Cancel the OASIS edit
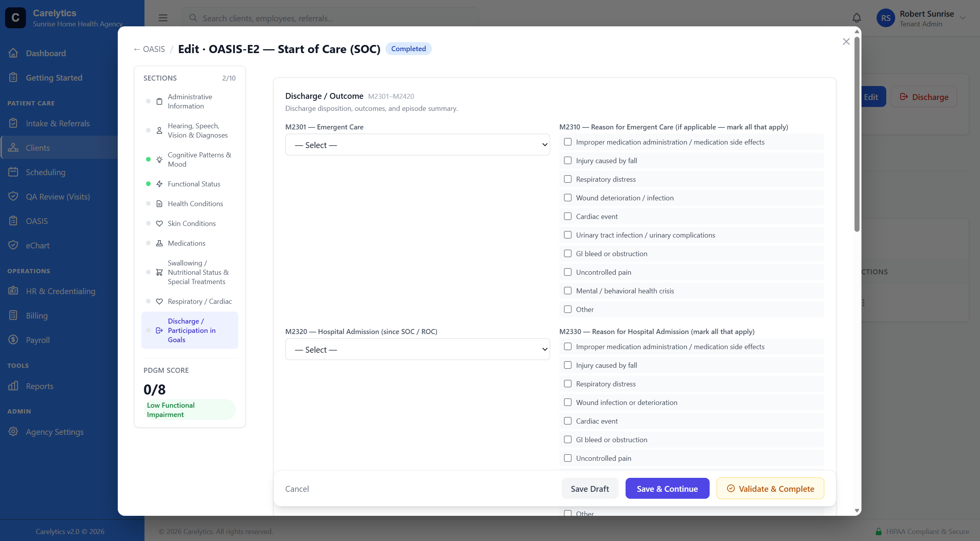Viewport: 980px width, 541px height. [x=297, y=489]
